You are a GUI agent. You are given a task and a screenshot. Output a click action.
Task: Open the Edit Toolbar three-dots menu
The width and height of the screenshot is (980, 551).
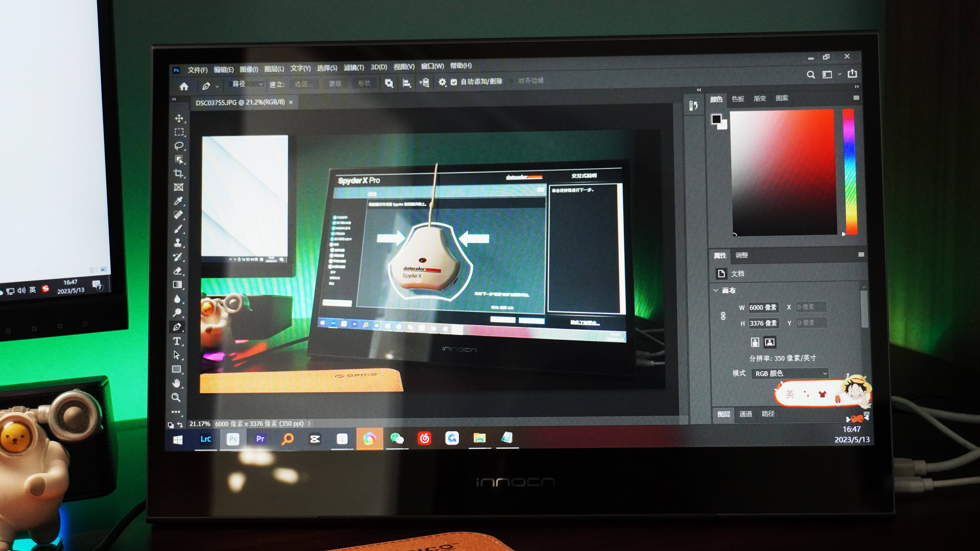(x=176, y=411)
